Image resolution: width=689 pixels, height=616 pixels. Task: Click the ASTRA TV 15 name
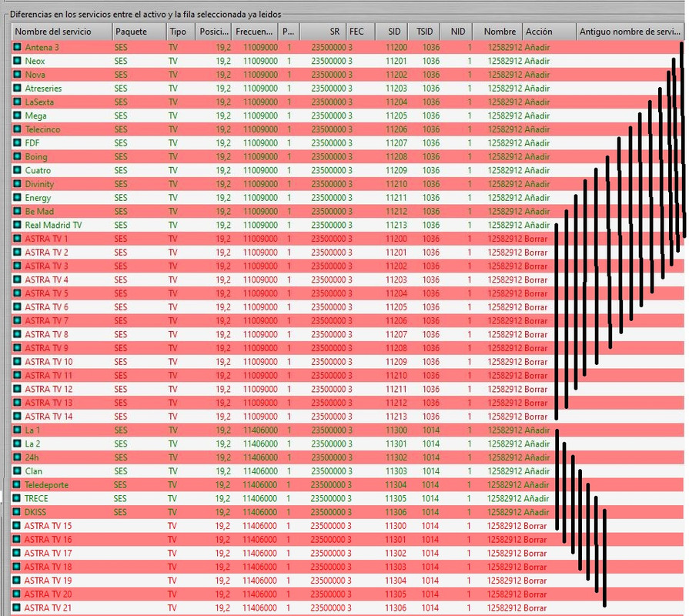point(48,525)
